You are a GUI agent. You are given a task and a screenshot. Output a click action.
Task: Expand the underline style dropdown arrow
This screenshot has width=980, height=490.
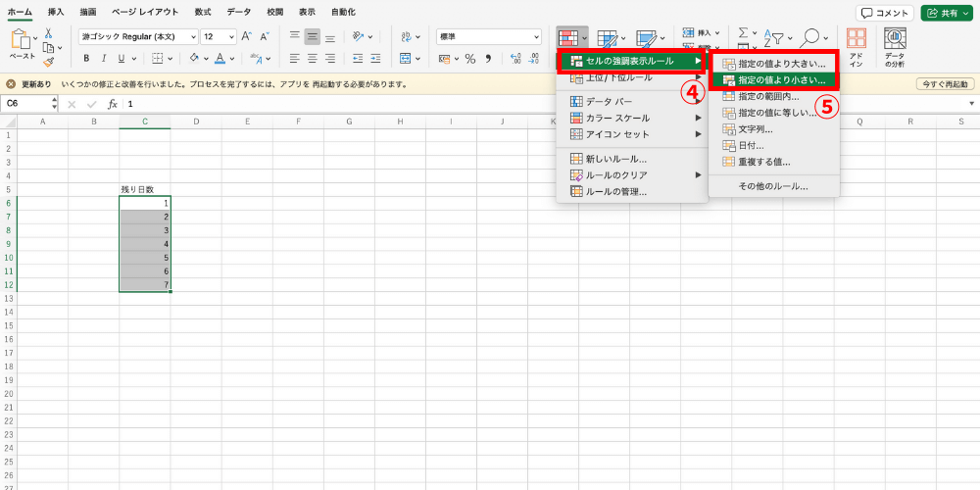click(133, 59)
